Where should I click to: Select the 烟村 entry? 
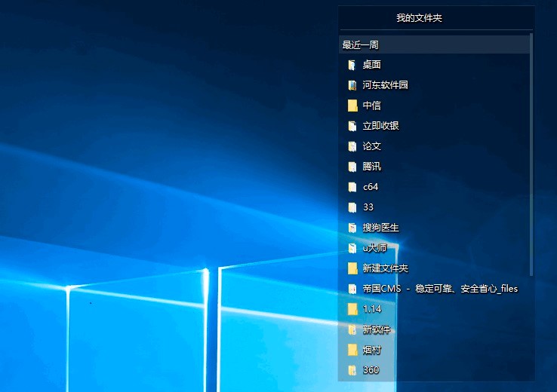(372, 350)
